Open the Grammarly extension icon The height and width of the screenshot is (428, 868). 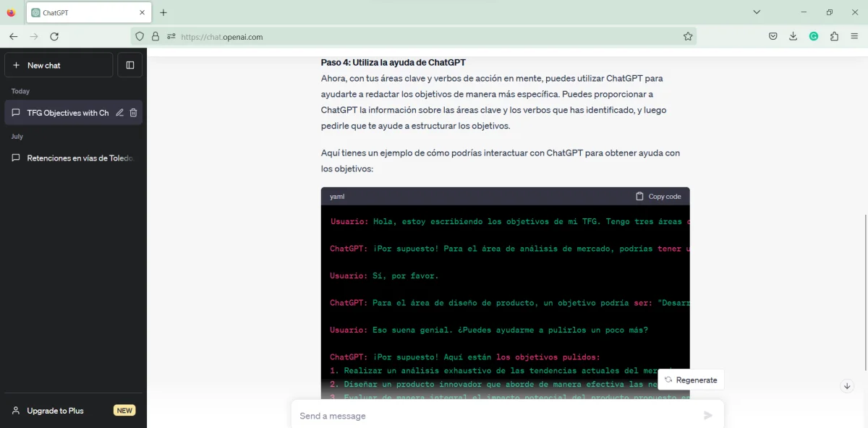click(814, 36)
